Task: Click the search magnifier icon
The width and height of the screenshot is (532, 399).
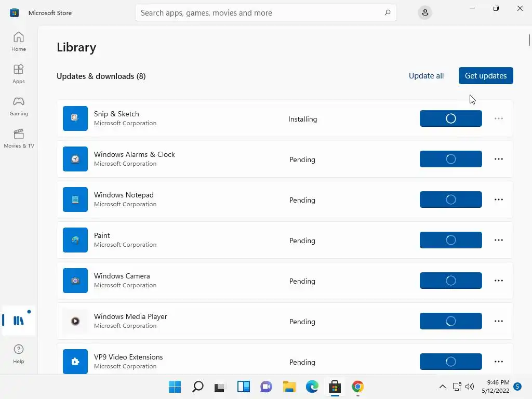Action: tap(388, 13)
